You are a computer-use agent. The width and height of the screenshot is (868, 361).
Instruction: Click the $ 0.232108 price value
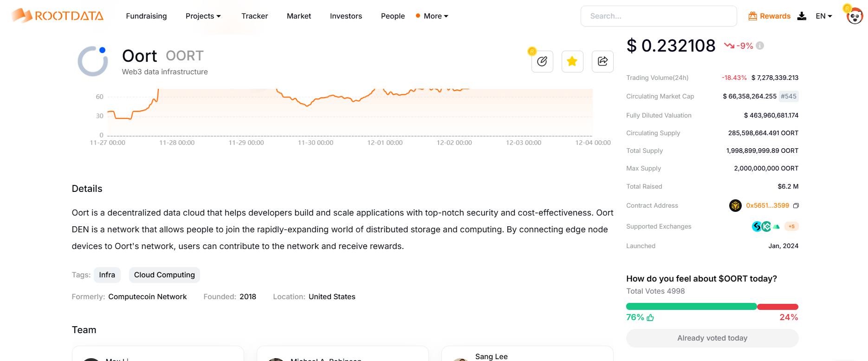pos(671,46)
